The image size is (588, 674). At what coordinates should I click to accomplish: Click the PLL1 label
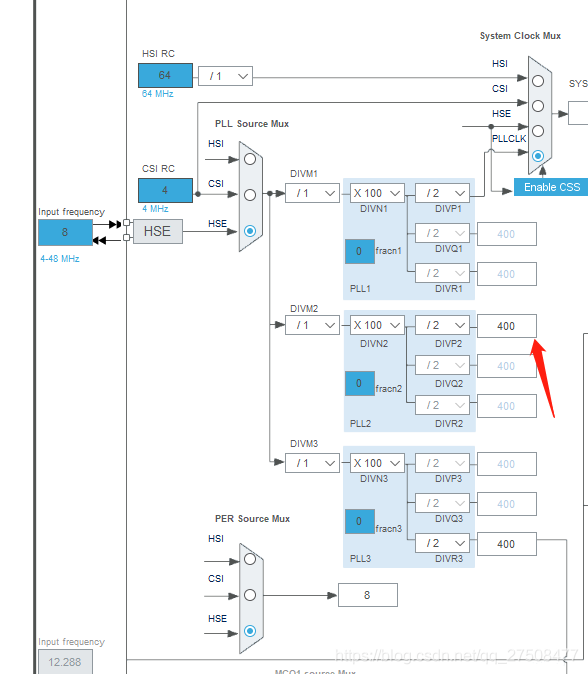(360, 288)
